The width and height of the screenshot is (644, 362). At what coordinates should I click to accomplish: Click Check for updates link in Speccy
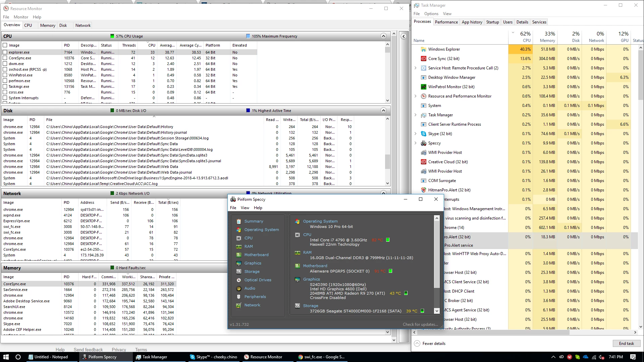[x=420, y=324]
